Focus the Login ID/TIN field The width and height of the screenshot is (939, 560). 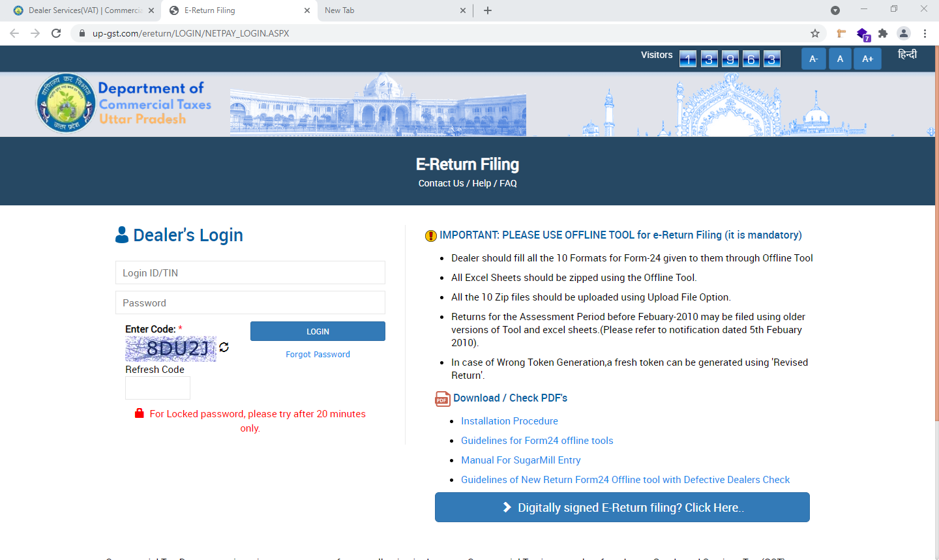[x=250, y=273]
